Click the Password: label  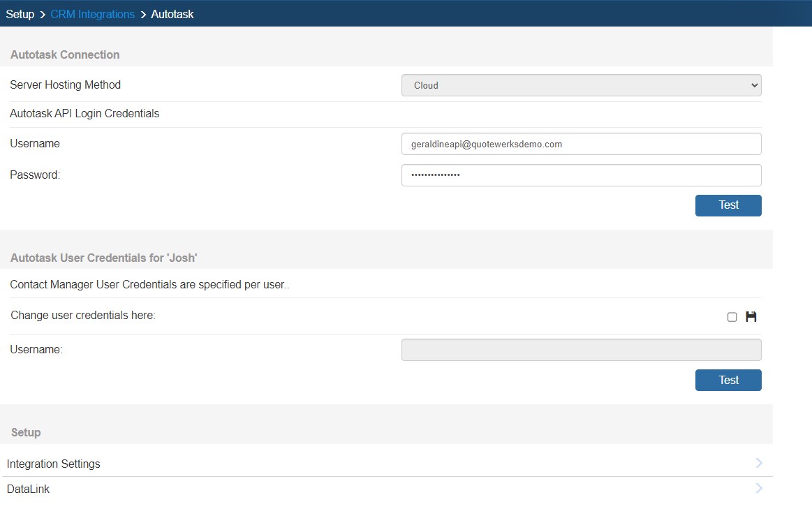point(35,175)
